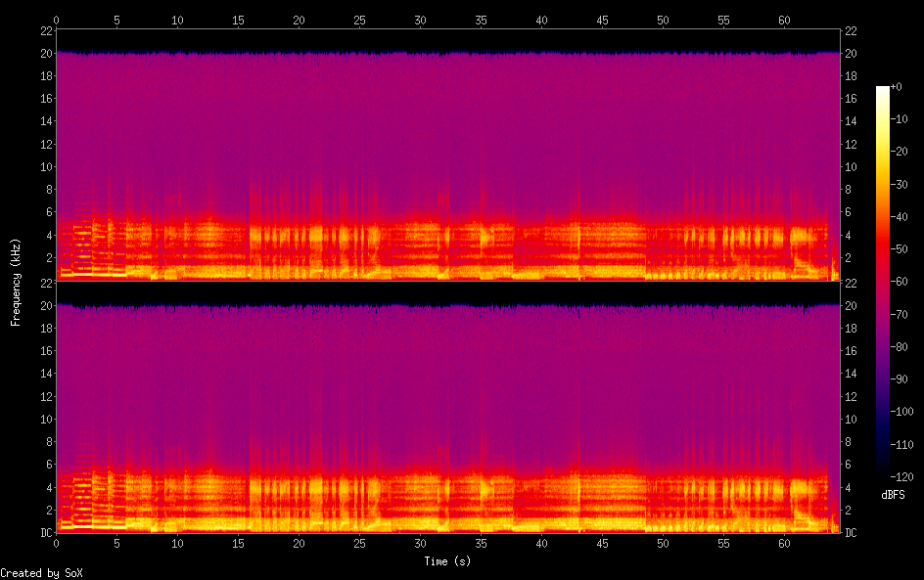The image size is (924, 580).
Task: Click the "Frequency (kHz)" axis title
Action: (16, 282)
